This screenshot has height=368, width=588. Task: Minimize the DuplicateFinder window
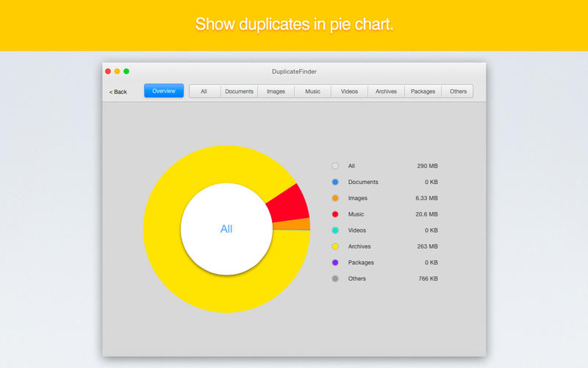[x=118, y=71]
